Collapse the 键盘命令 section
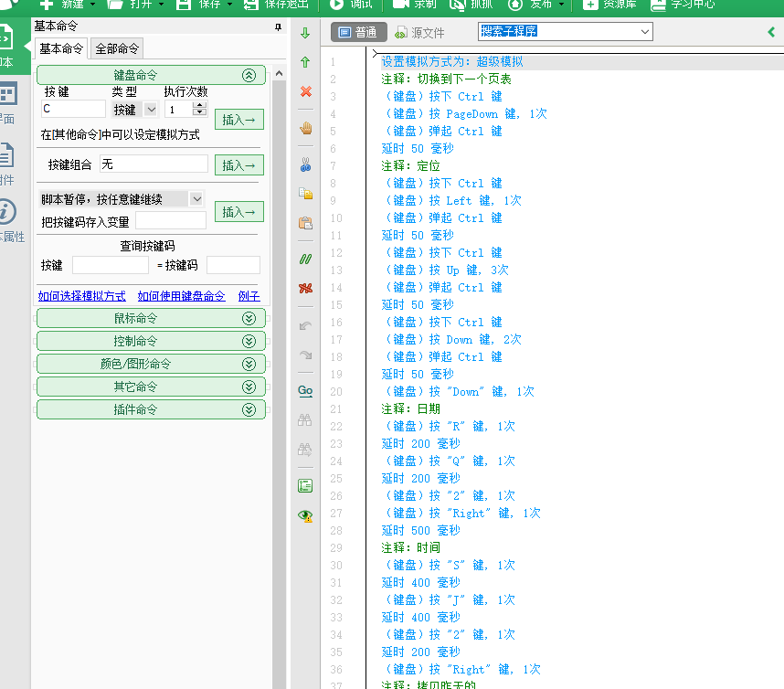 coord(249,74)
